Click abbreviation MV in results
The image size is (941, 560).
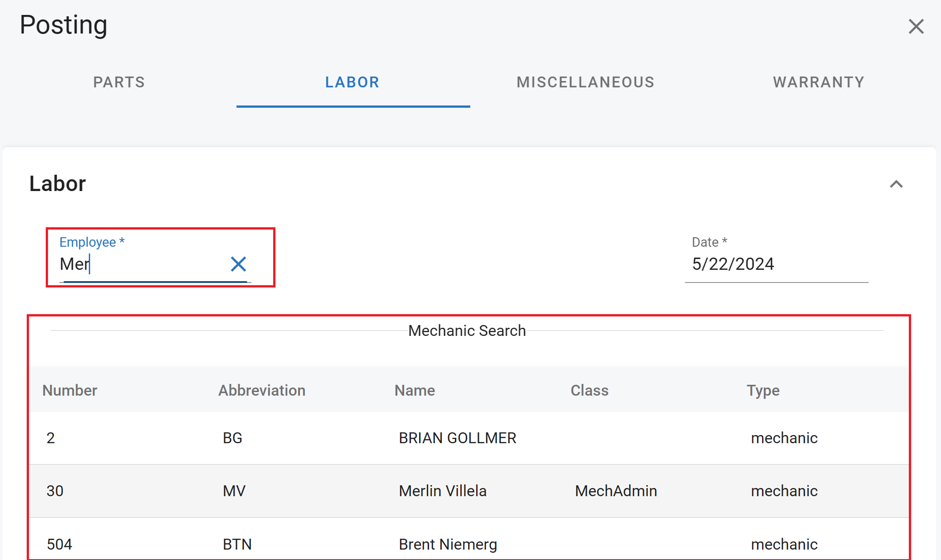[234, 491]
